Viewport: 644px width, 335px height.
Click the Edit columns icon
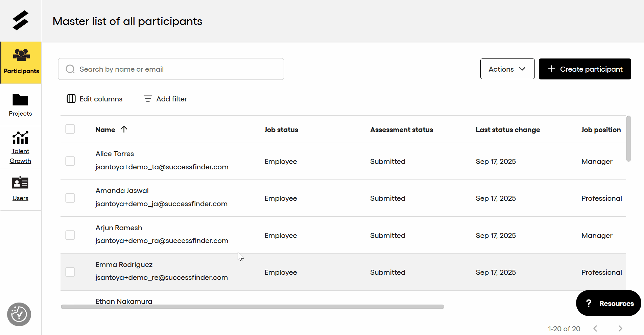(71, 99)
